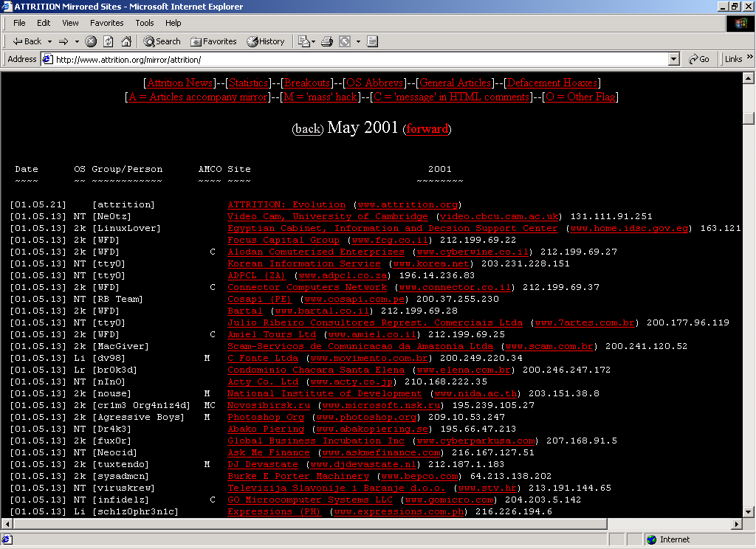
Task: Click the 'May 2001' page heading
Action: pos(362,127)
